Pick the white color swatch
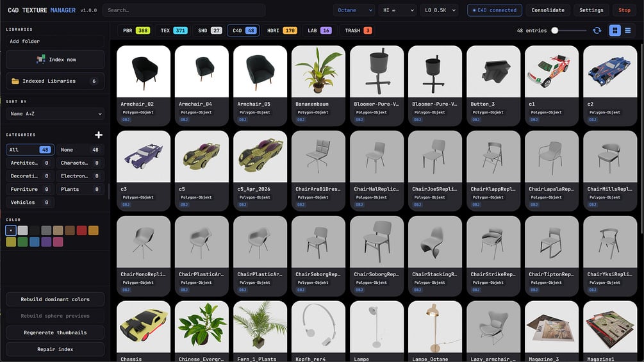The width and height of the screenshot is (644, 362). tap(23, 230)
